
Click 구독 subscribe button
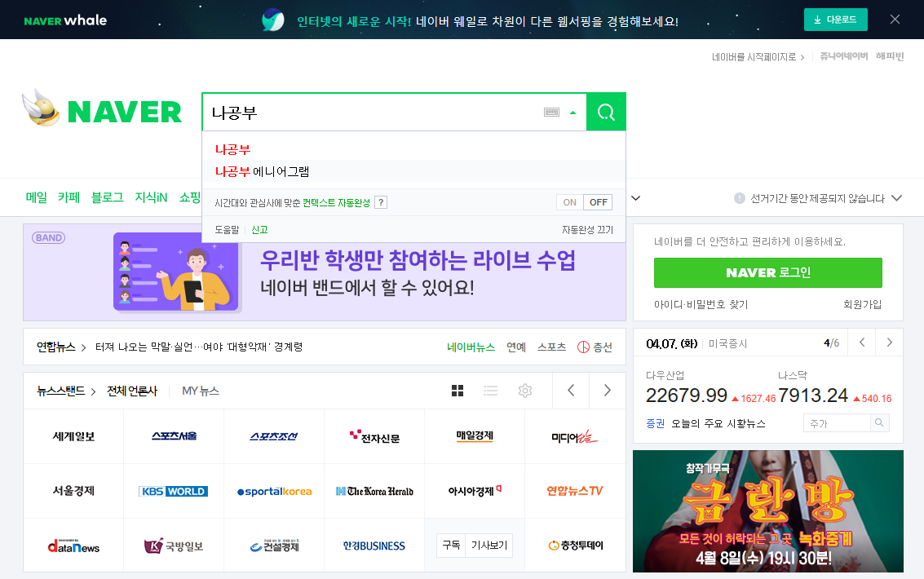pyautogui.click(x=451, y=546)
